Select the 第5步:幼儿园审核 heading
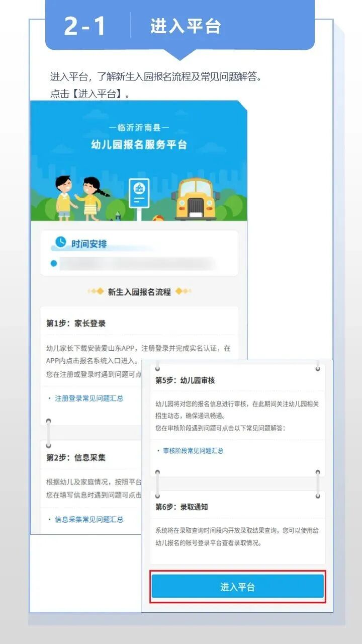This screenshot has width=362, height=644. pos(185,380)
